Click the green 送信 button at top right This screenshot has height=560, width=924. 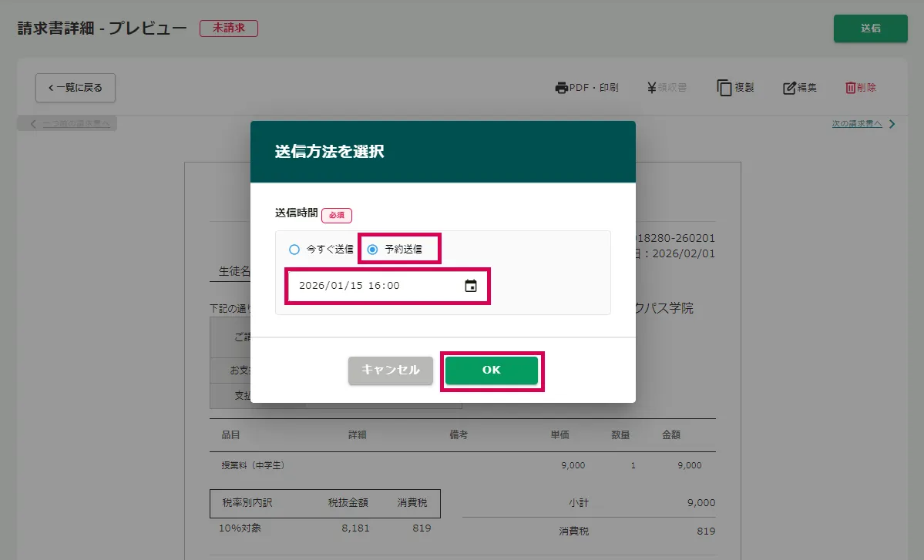[870, 29]
